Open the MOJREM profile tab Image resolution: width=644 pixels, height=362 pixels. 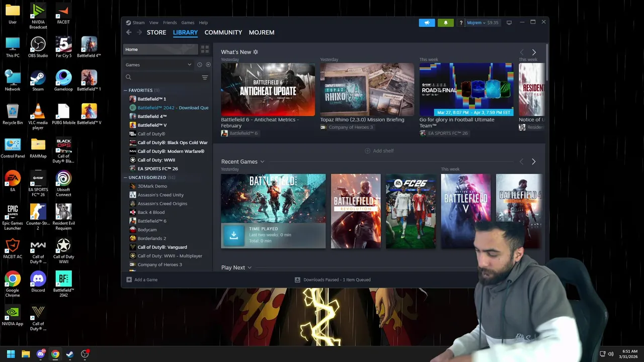tap(262, 32)
